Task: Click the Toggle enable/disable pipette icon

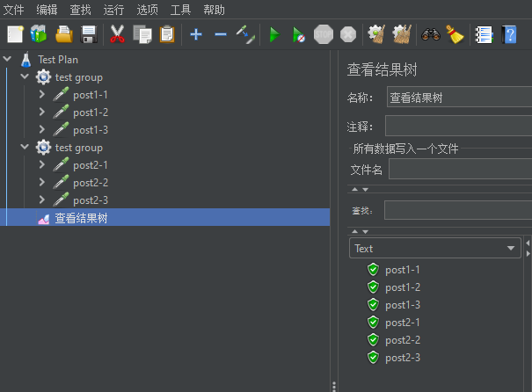Action: tap(245, 34)
